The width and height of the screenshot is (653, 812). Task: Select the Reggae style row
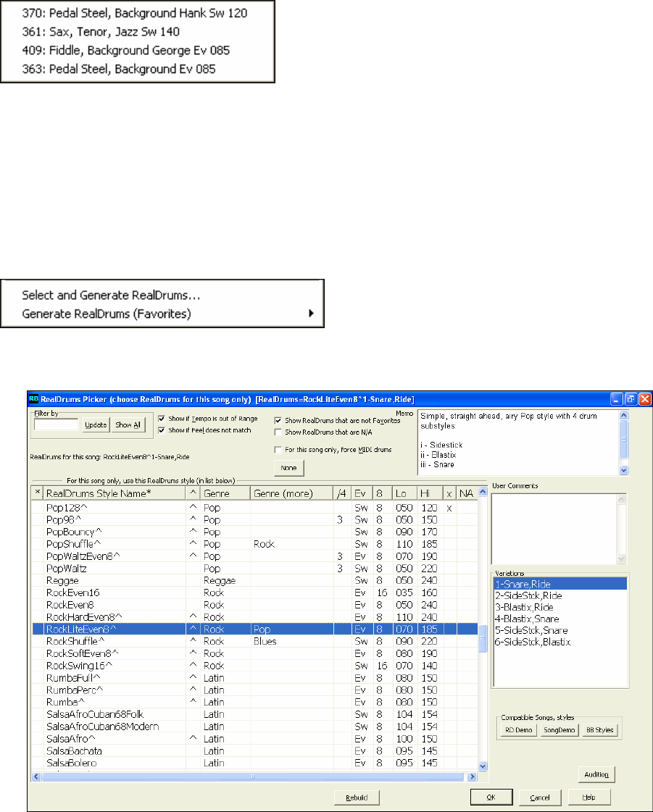254,580
